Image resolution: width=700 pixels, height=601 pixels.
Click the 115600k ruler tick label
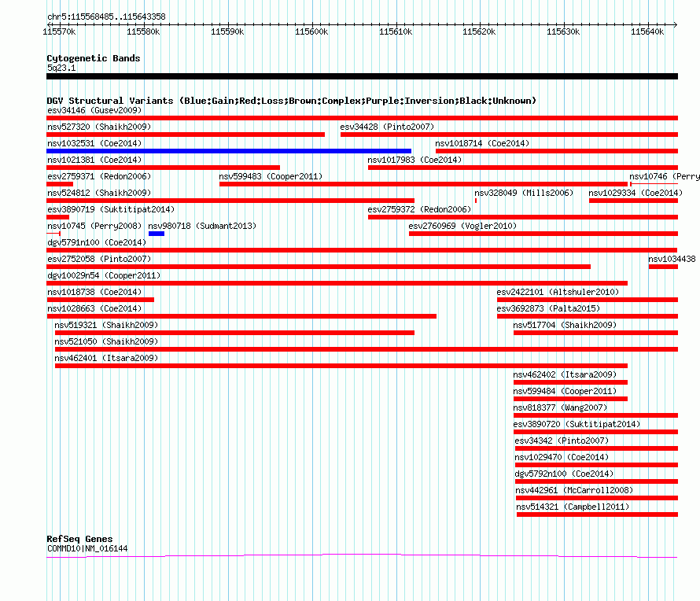coord(311,31)
